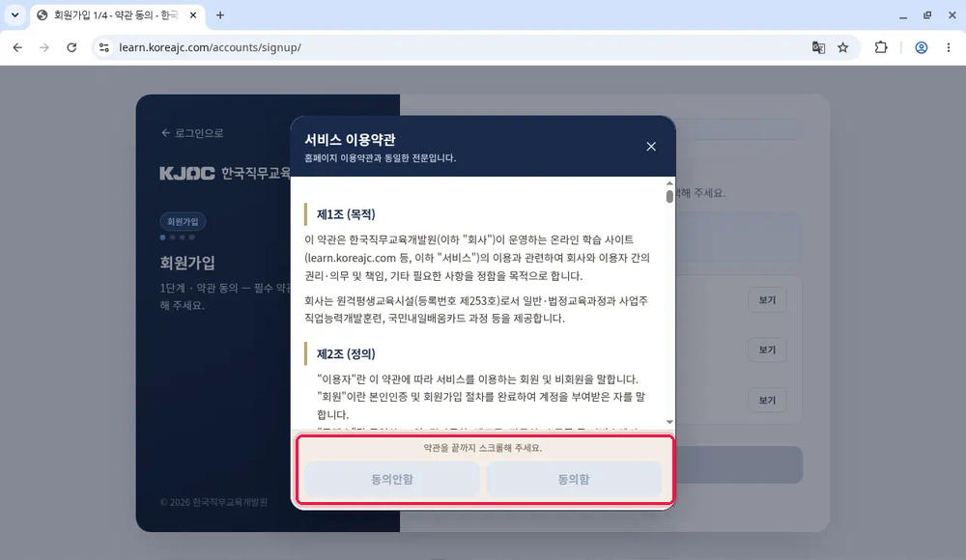Open the Extensions puzzle icon
The height and width of the screenshot is (560, 966).
[881, 47]
